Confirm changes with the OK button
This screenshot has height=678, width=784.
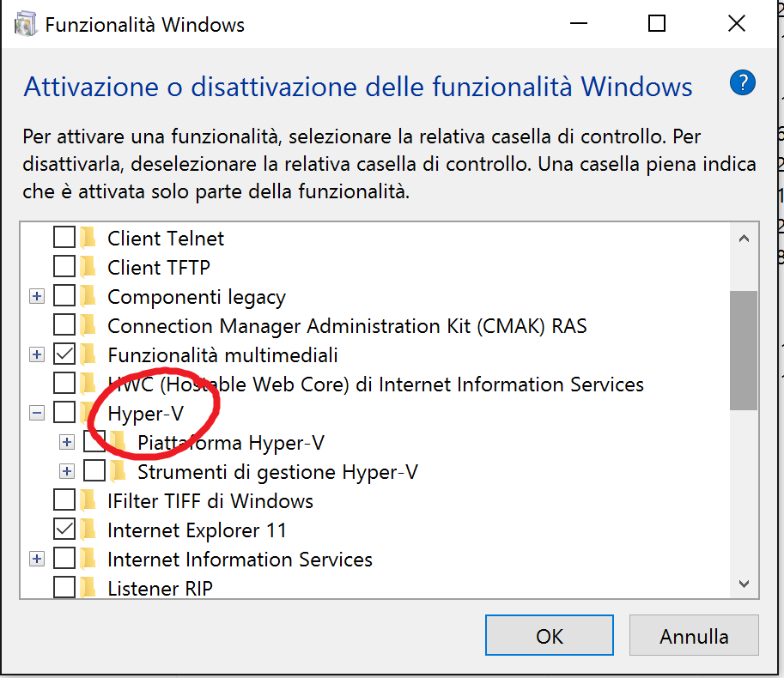pos(550,636)
